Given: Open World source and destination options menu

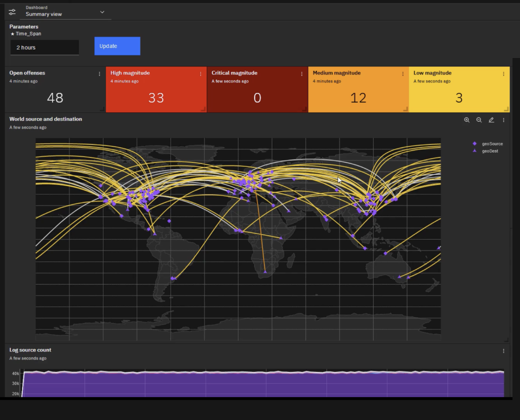Looking at the screenshot, I should (x=503, y=120).
